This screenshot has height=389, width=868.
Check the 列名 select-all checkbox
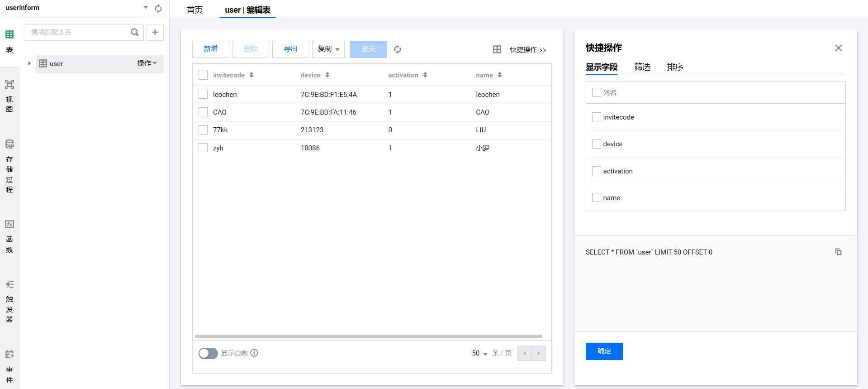tap(597, 92)
